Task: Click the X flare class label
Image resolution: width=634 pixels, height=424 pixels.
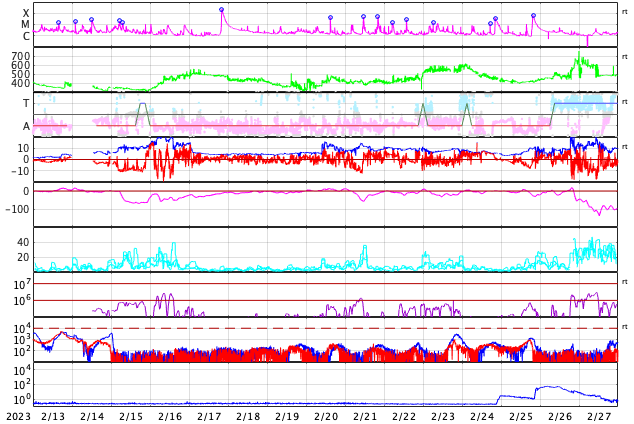Action: point(26,13)
